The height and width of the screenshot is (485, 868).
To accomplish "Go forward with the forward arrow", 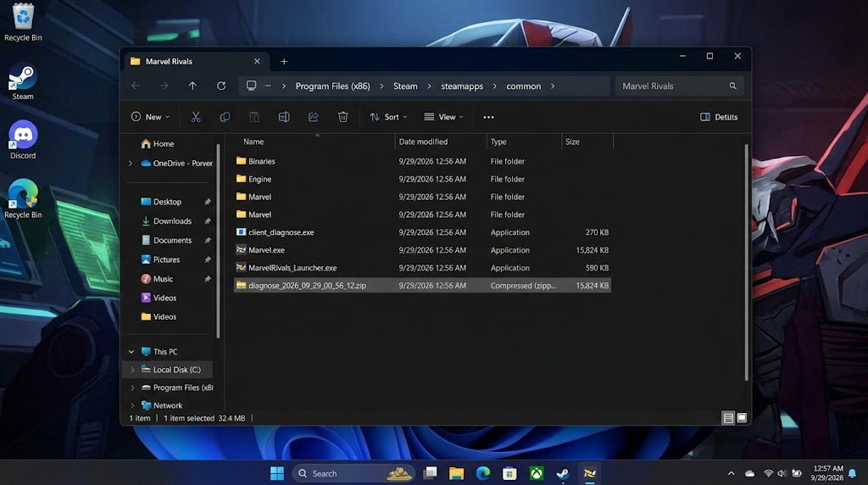I will 164,86.
